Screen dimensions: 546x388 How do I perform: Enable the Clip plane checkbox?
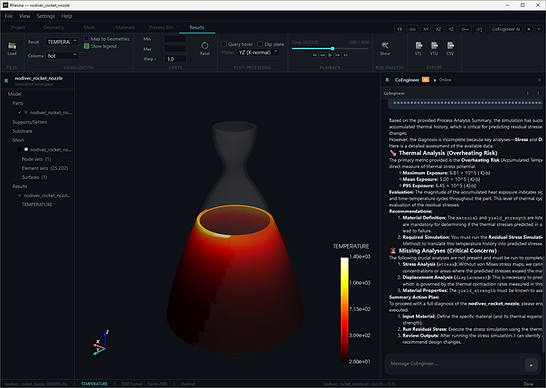(260, 44)
